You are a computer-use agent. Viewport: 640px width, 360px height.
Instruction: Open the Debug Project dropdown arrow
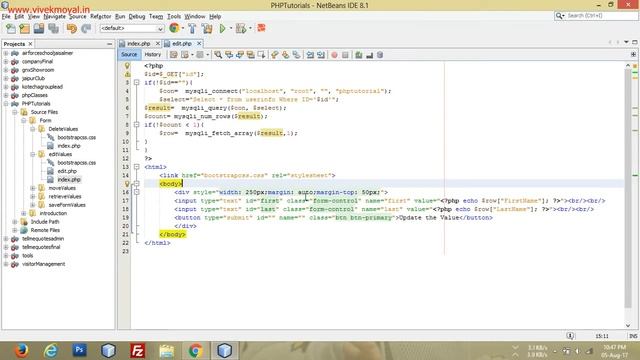(x=250, y=28)
